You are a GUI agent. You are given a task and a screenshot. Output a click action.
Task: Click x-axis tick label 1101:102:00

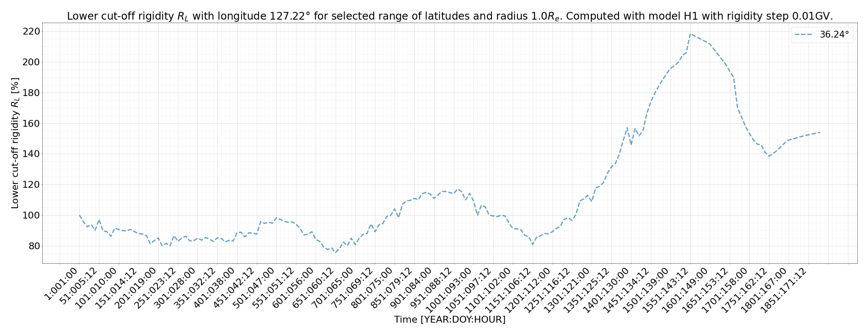tap(488, 290)
